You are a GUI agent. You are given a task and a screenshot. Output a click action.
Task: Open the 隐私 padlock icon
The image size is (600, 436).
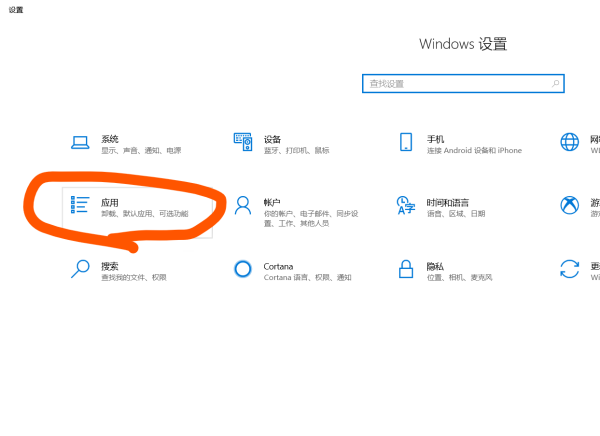406,269
